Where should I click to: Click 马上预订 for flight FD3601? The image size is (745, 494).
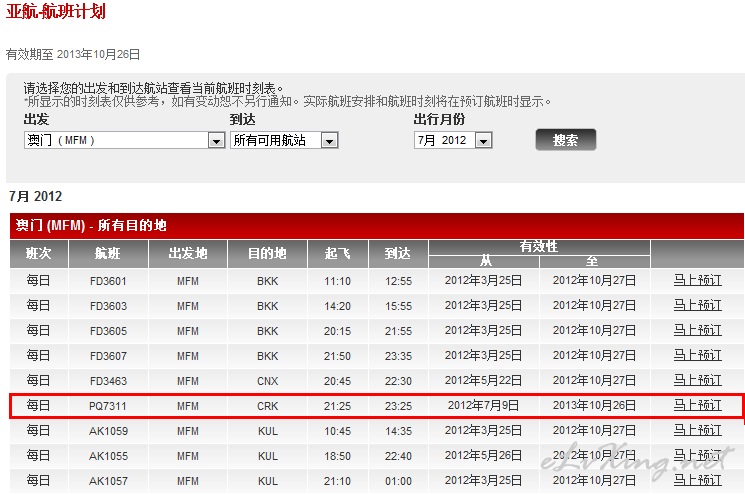point(697,280)
